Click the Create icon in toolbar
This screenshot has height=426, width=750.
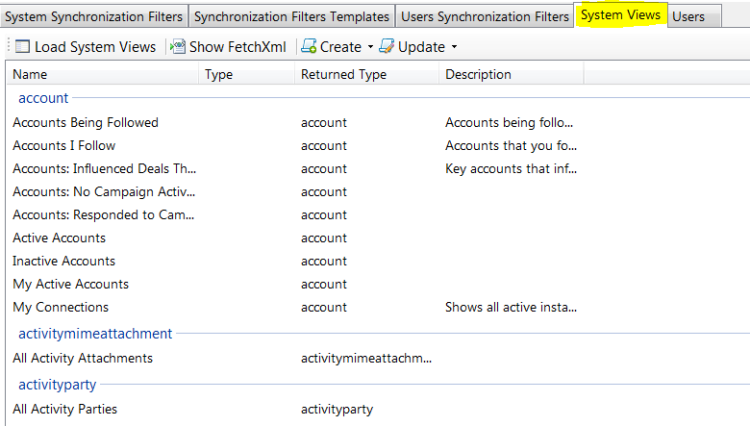pyautogui.click(x=309, y=46)
